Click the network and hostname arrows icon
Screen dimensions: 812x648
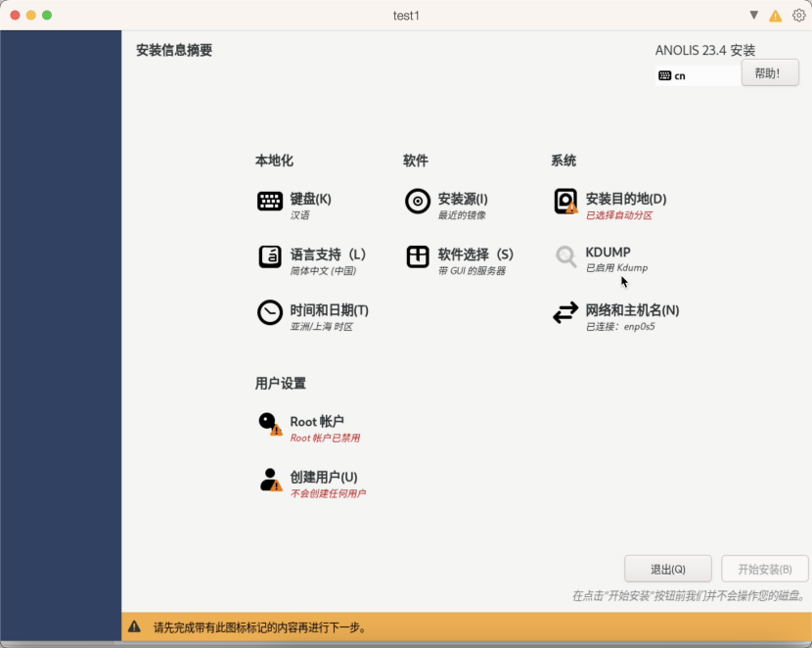pyautogui.click(x=565, y=312)
